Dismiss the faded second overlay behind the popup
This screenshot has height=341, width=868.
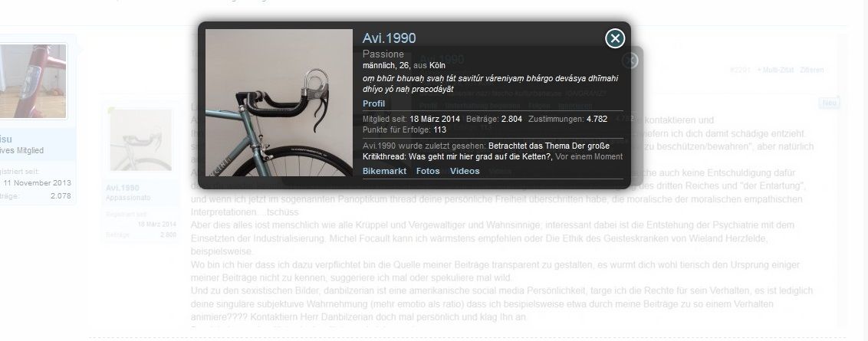tap(630, 61)
